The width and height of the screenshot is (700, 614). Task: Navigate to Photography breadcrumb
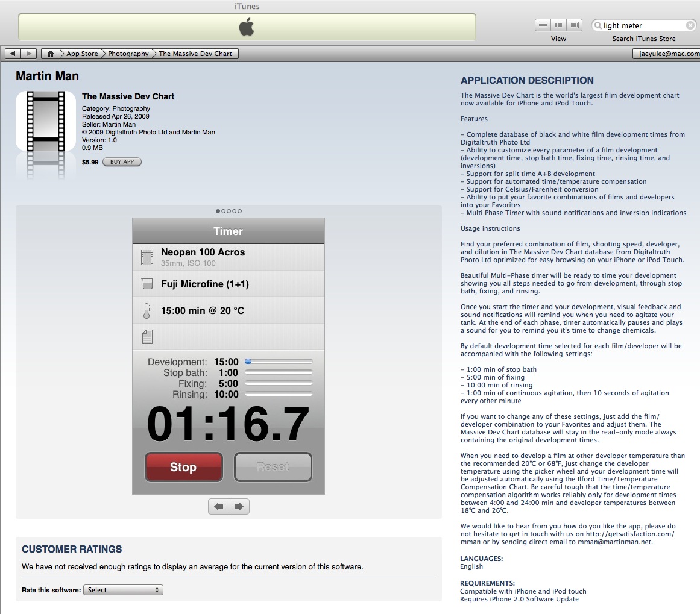(x=128, y=54)
